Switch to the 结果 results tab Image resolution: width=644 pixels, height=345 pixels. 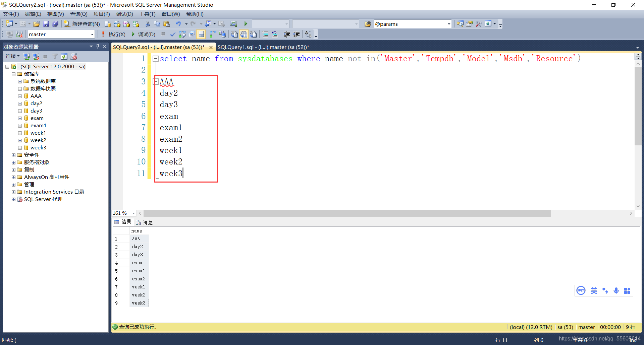click(123, 222)
